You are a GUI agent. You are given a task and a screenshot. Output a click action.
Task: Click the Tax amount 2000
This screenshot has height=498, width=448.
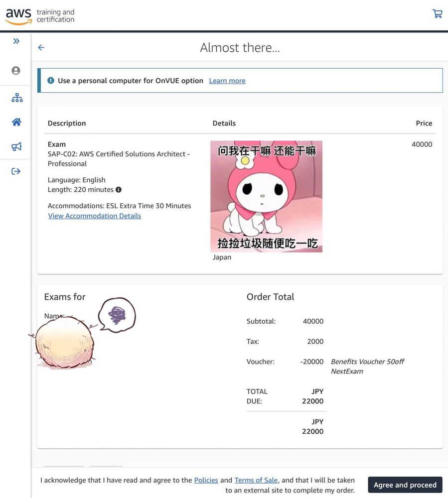[315, 342]
